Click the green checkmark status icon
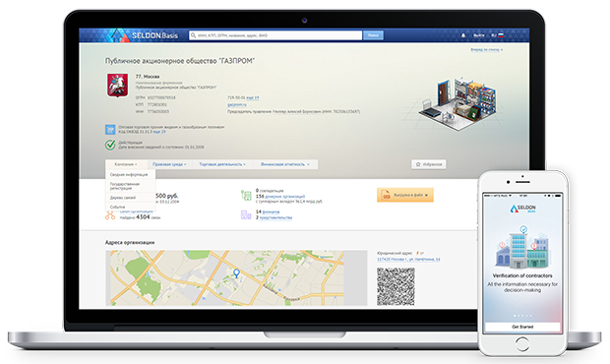610x364 pixels. tap(110, 145)
